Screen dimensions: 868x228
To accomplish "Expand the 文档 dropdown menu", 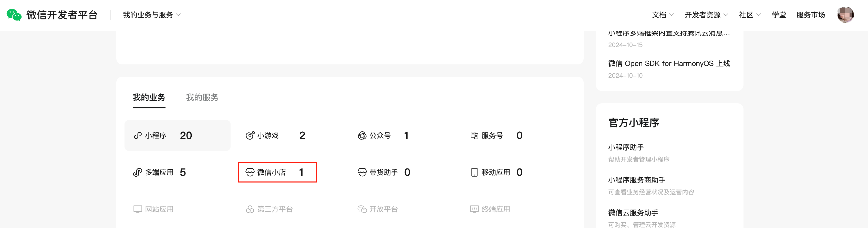I will tap(663, 15).
